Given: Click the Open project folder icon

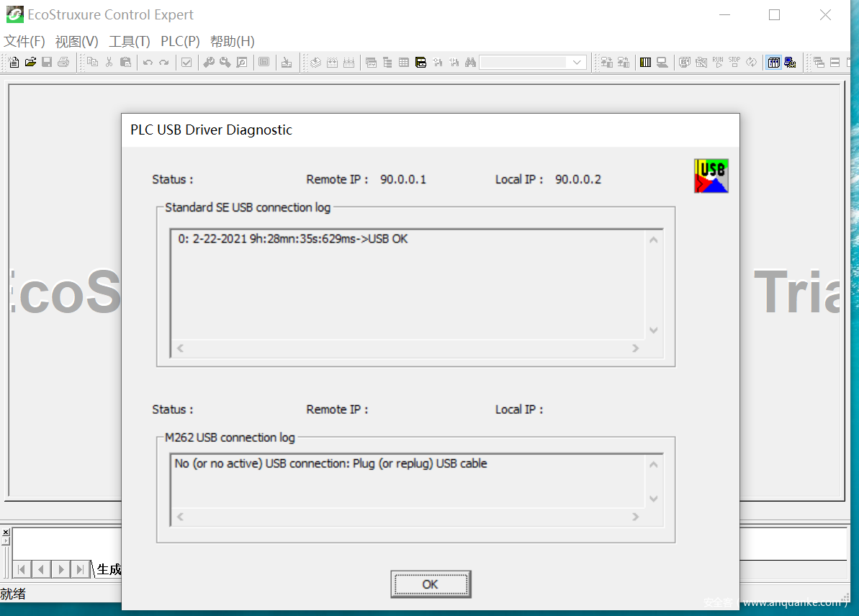Looking at the screenshot, I should (x=31, y=63).
